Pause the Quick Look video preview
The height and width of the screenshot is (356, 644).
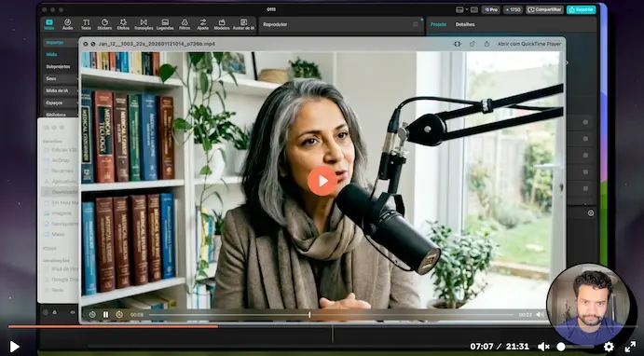(x=105, y=314)
